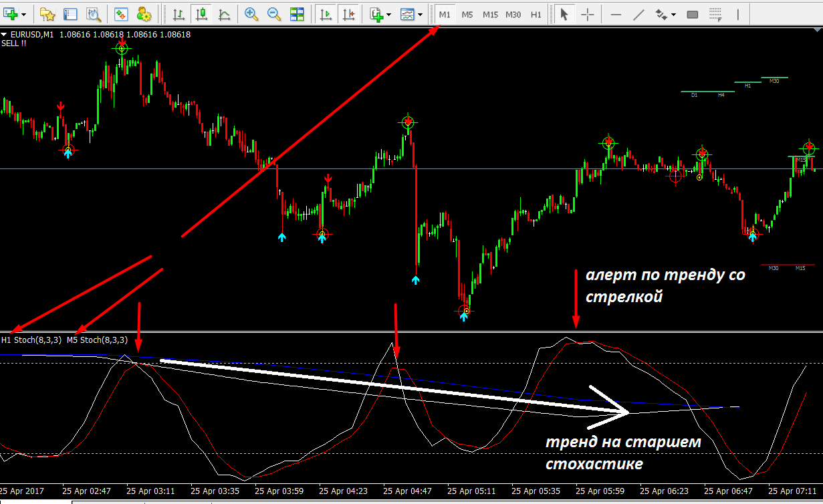Viewport: 823px width, 504px height.
Task: Switch chart to line chart mode
Action: (225, 14)
